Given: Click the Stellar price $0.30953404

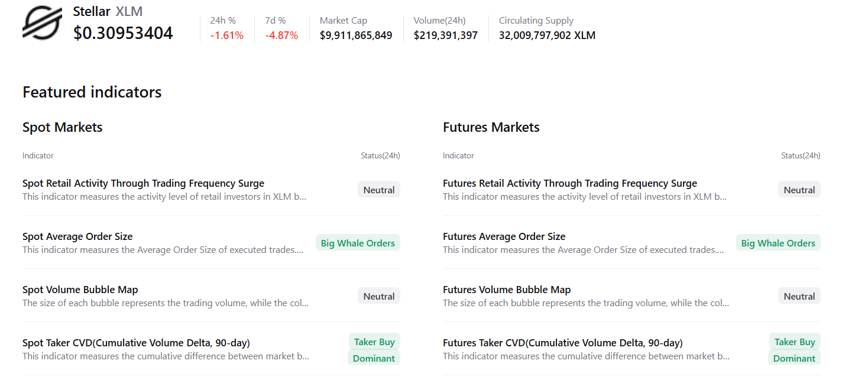Looking at the screenshot, I should [x=123, y=33].
